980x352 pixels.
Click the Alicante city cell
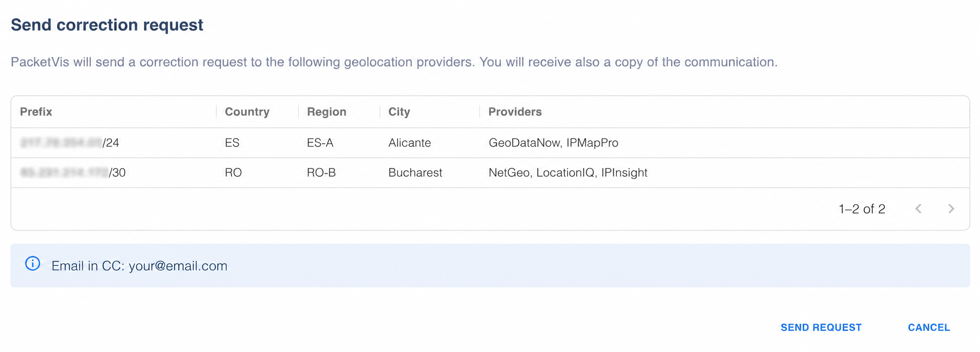click(x=409, y=143)
